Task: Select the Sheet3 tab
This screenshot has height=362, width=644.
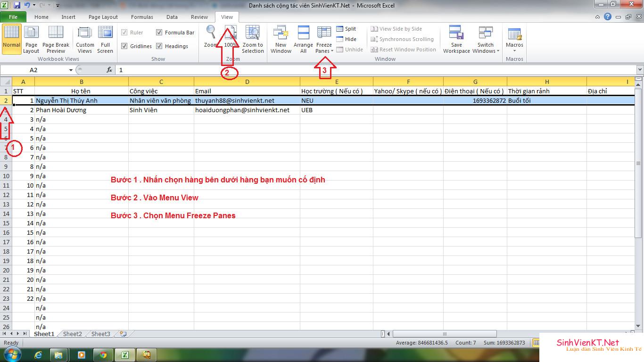Action: coord(100,334)
